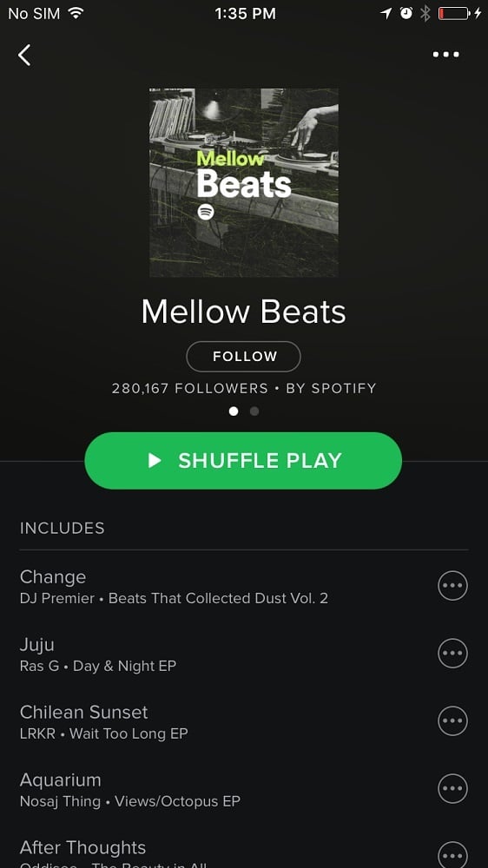The height and width of the screenshot is (868, 488).
Task: Go back with the left chevron arrow
Action: click(24, 55)
